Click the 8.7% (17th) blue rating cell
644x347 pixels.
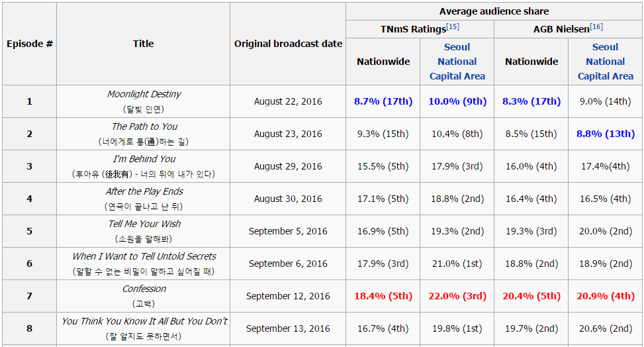point(383,101)
